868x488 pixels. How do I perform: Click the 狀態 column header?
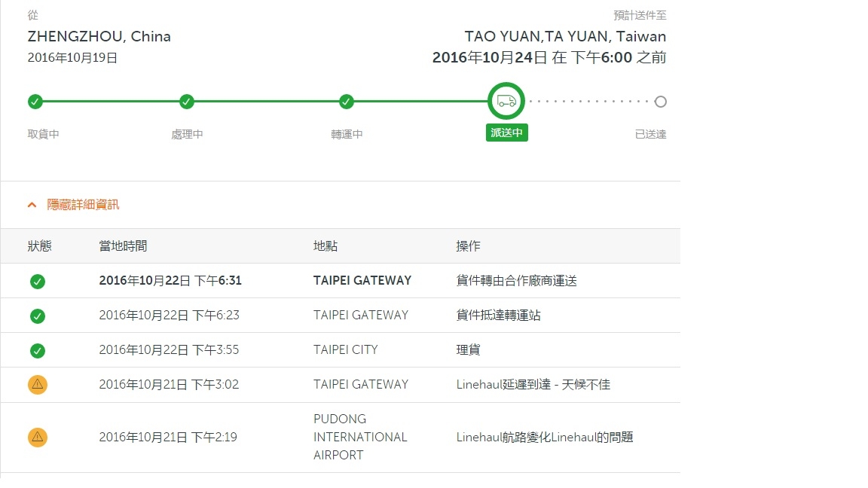coord(40,246)
